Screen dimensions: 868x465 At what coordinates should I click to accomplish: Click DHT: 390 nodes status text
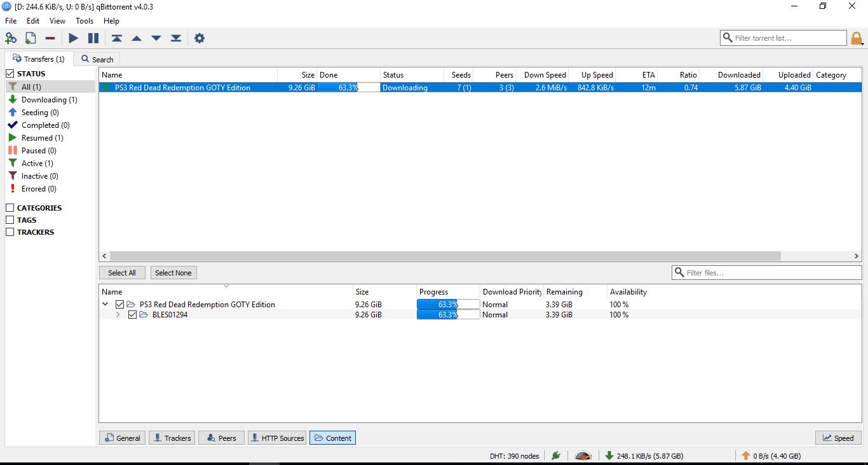point(515,455)
